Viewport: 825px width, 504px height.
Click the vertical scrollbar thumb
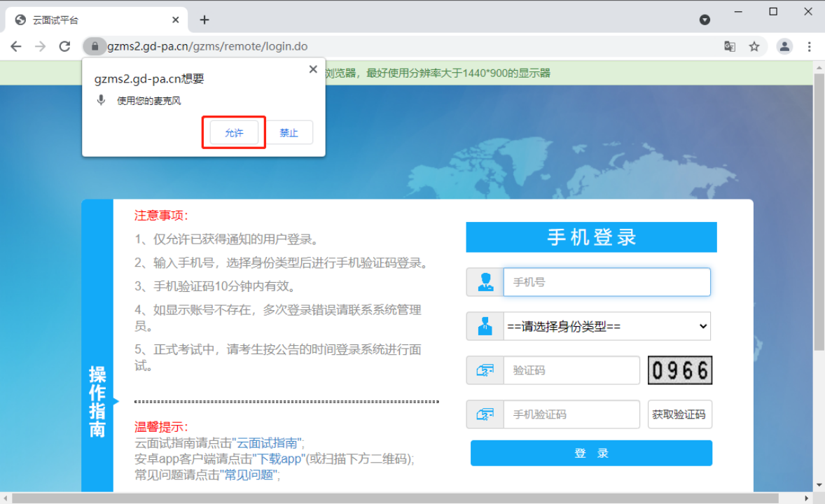coord(819,212)
